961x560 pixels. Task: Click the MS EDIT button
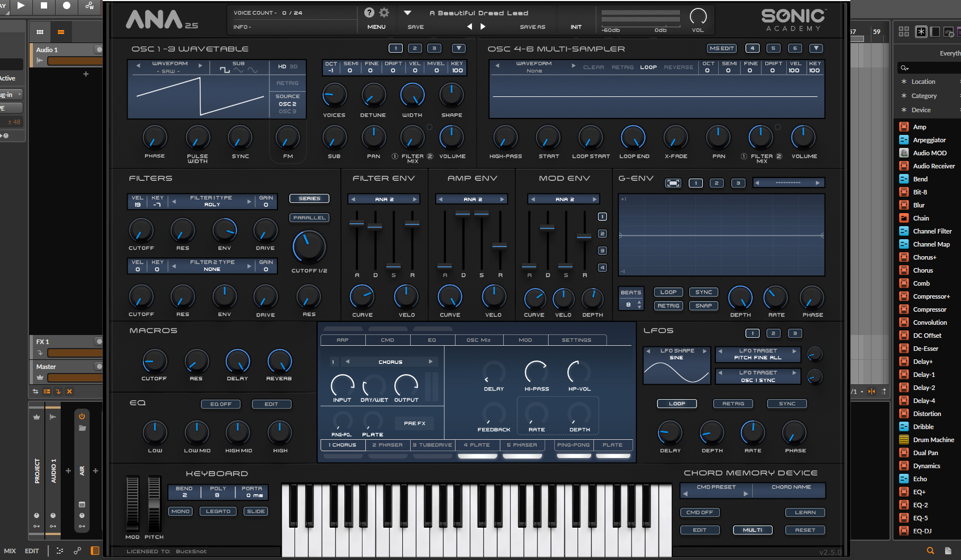click(x=722, y=48)
